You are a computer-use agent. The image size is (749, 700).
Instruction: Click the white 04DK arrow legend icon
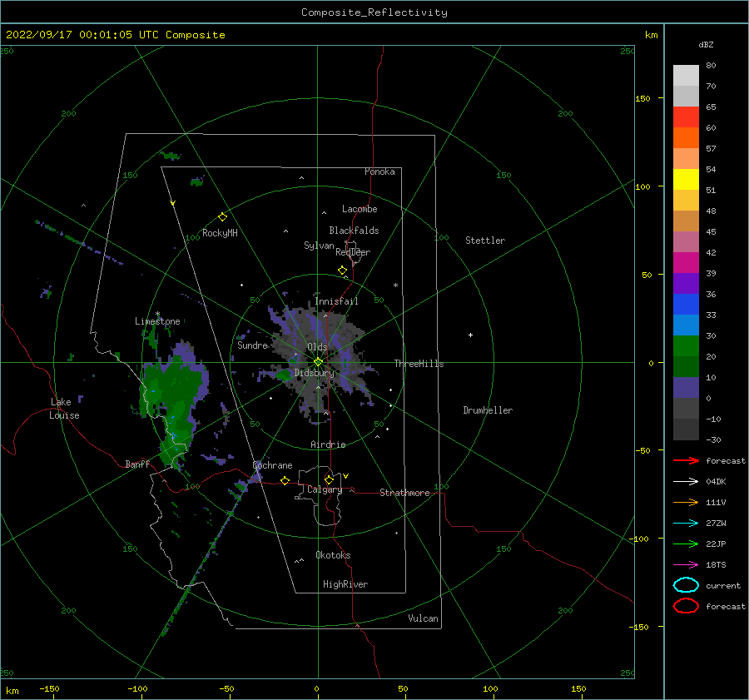tap(686, 481)
